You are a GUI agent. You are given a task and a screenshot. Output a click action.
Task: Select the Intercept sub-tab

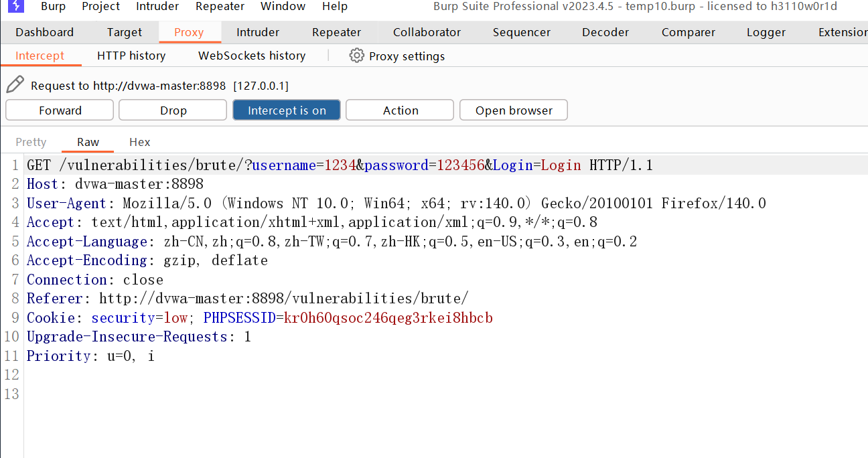(40, 56)
